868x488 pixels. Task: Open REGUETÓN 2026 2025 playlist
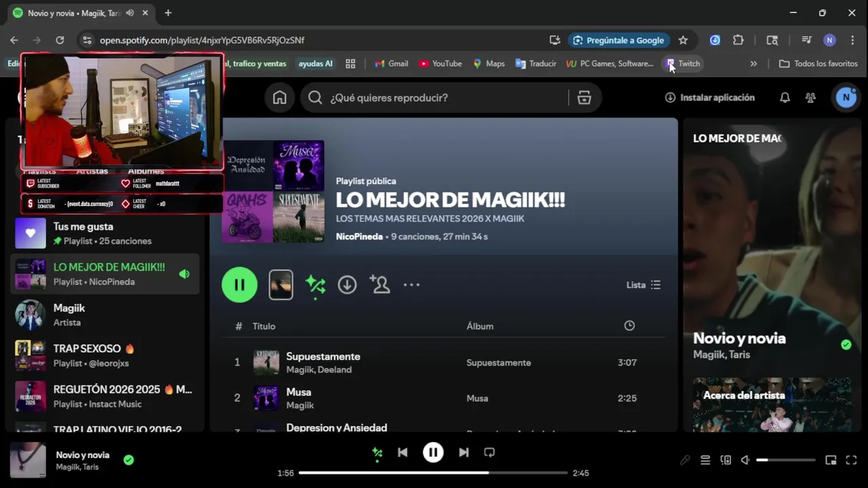(105, 396)
